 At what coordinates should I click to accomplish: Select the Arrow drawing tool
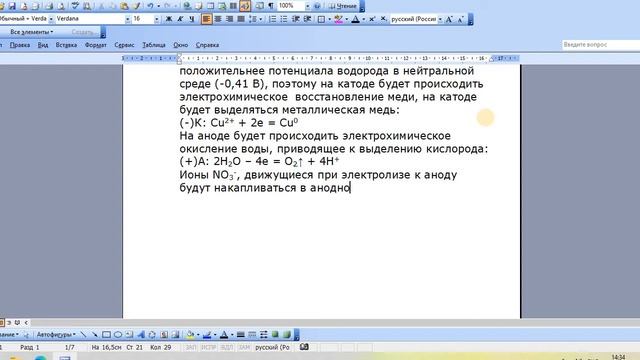[95, 335]
